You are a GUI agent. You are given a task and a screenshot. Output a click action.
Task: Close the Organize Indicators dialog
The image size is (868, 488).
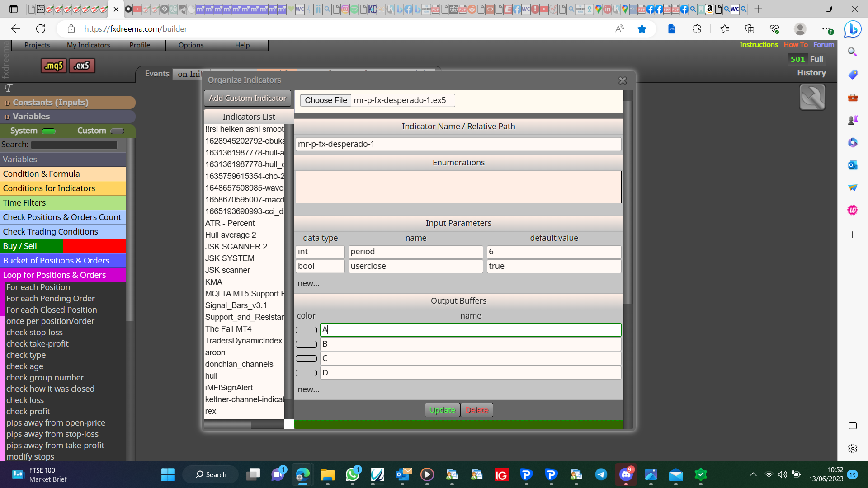click(x=623, y=80)
